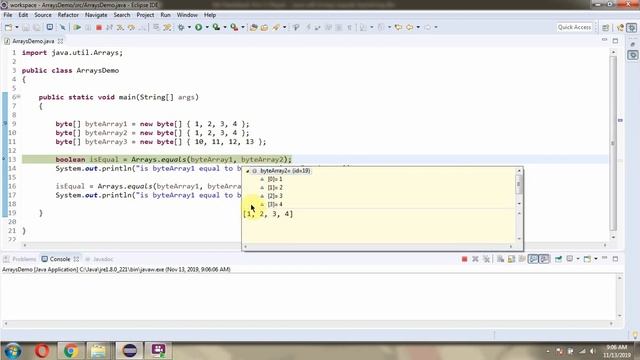Open File Explorer from taskbar

tap(98, 351)
